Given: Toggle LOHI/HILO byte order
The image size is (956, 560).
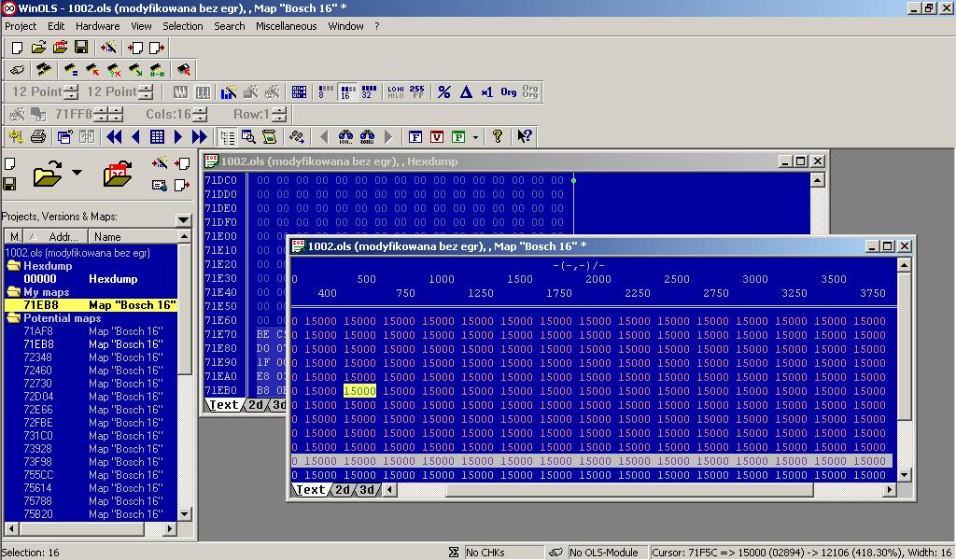Looking at the screenshot, I should coord(396,92).
